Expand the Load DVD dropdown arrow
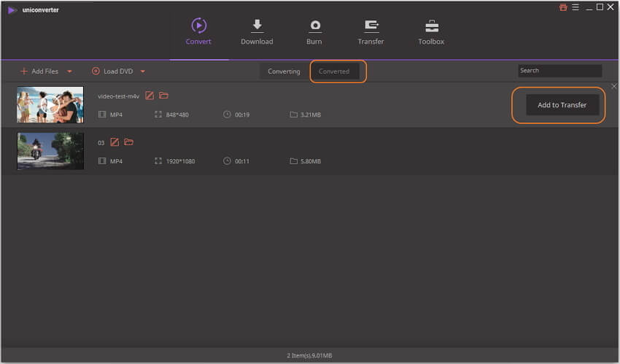This screenshot has width=620, height=364. tap(143, 71)
